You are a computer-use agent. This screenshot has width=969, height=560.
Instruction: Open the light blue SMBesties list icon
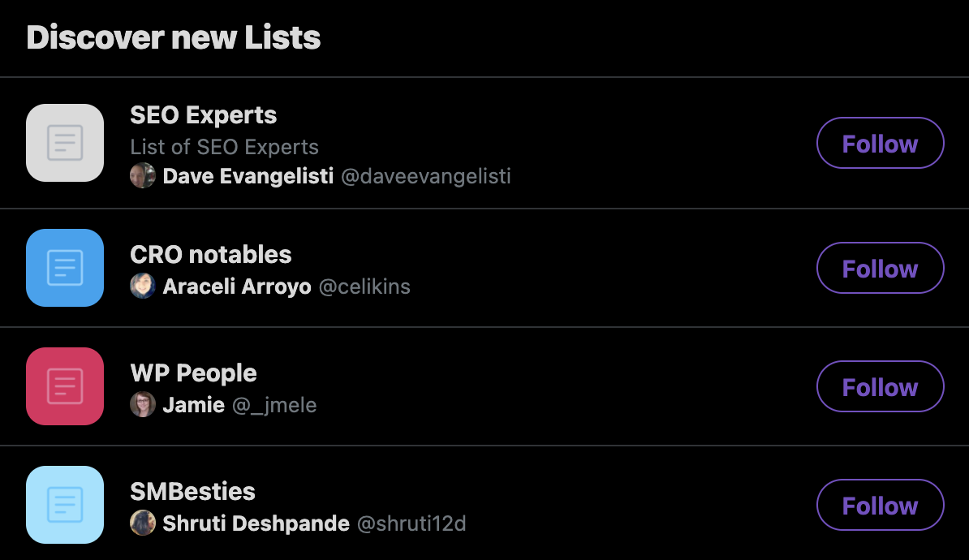click(x=65, y=505)
